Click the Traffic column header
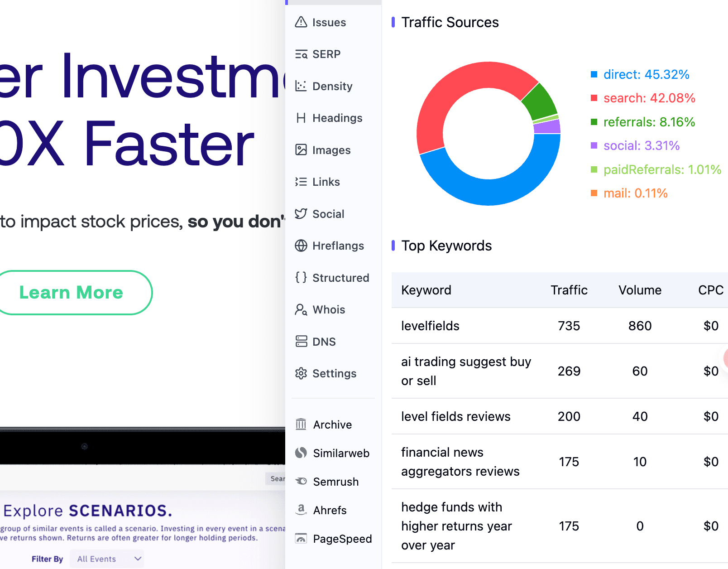Screen dimensions: 728x569 click(x=569, y=290)
